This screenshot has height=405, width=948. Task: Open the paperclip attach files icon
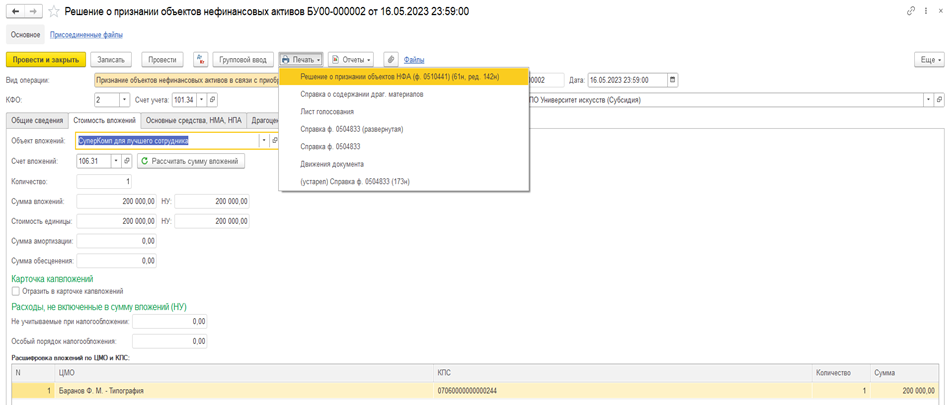pyautogui.click(x=390, y=60)
